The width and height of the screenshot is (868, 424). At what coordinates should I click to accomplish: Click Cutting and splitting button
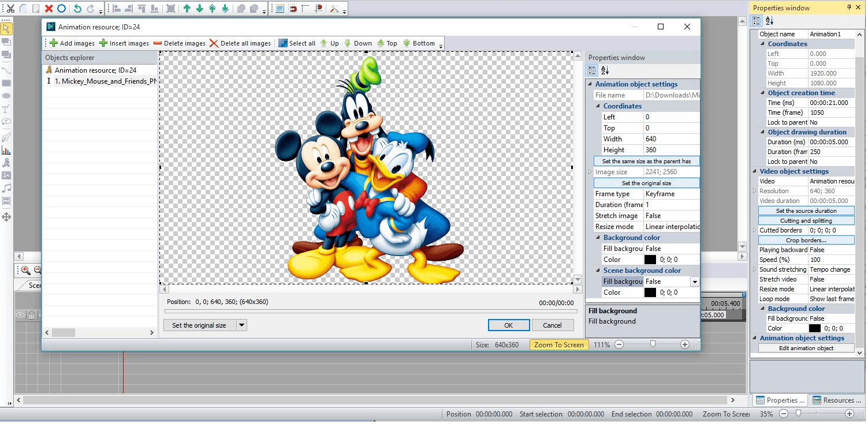coord(806,220)
